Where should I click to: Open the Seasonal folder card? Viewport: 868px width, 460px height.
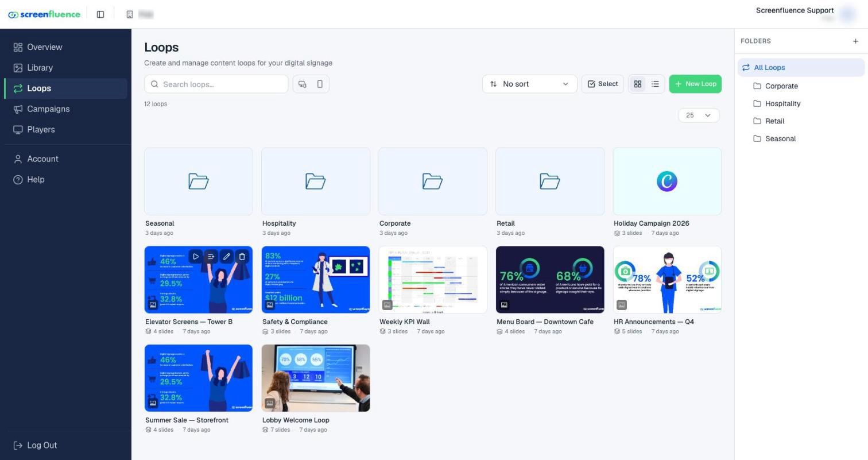coord(199,181)
